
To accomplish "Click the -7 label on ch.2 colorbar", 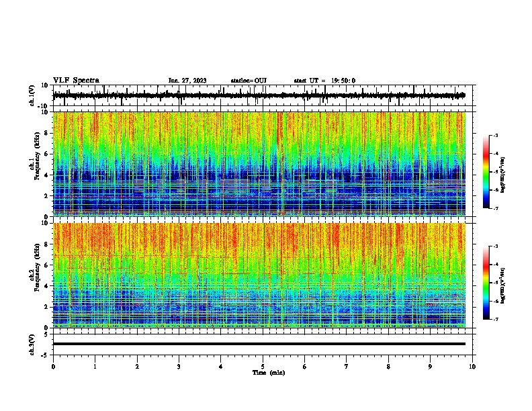I will click(495, 320).
